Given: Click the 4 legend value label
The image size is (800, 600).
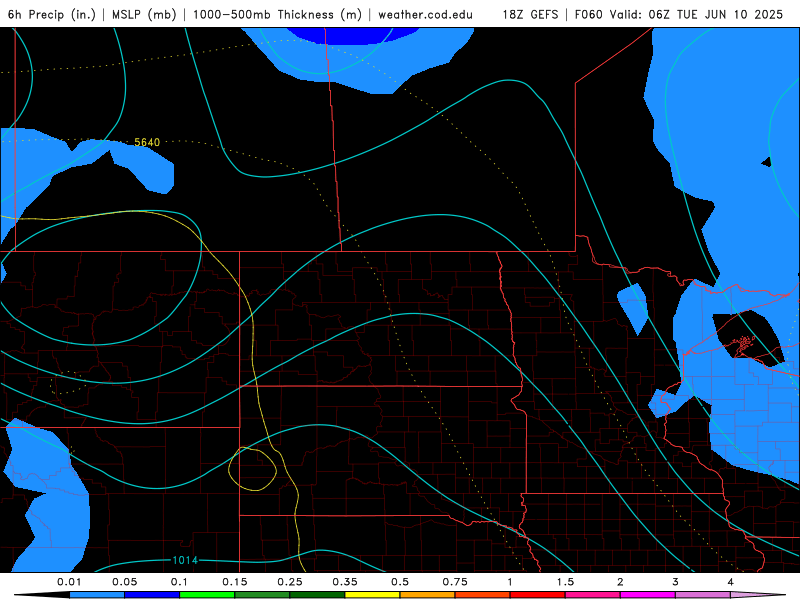Looking at the screenshot, I should [731, 582].
